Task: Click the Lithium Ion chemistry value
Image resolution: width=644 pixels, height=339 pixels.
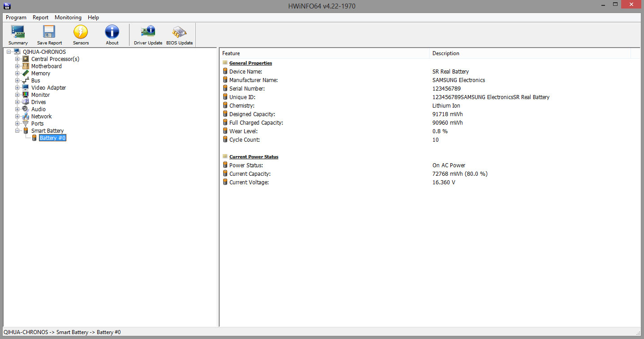Action: pyautogui.click(x=446, y=106)
